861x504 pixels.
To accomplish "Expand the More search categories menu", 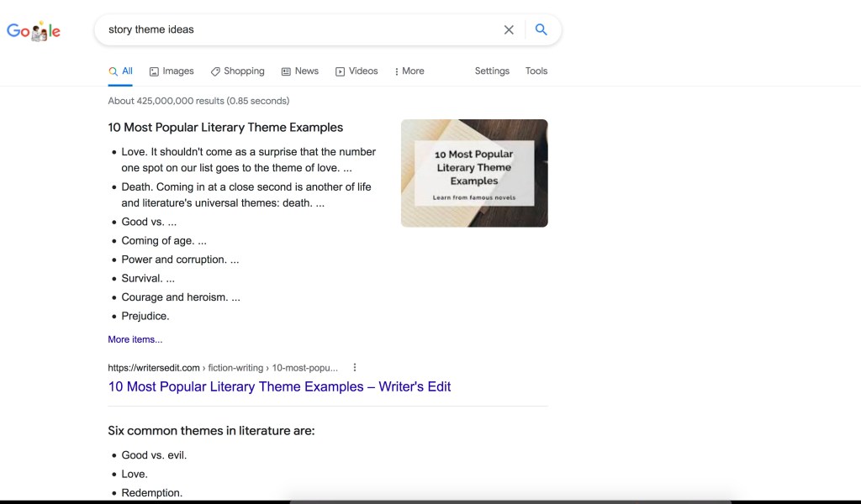I will coord(409,71).
